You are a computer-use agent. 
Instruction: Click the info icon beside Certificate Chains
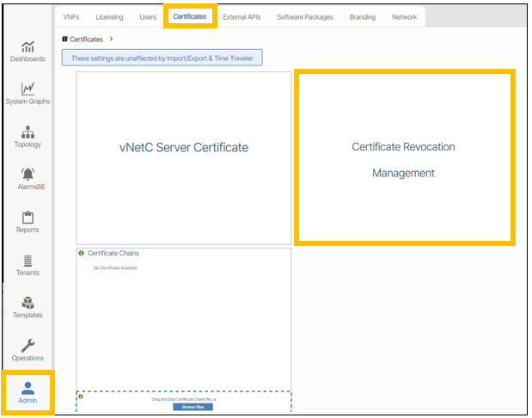82,254
